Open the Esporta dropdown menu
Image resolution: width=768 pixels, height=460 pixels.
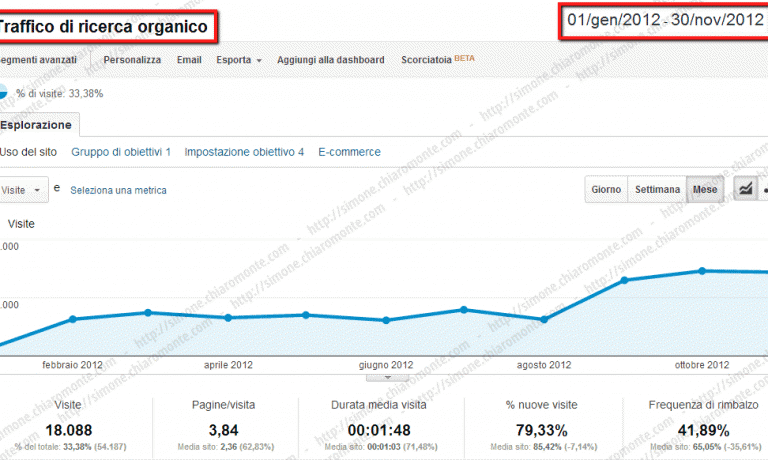(239, 60)
